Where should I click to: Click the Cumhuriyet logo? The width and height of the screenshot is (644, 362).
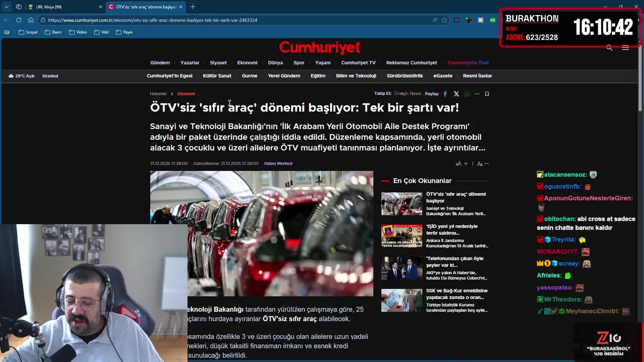[319, 47]
